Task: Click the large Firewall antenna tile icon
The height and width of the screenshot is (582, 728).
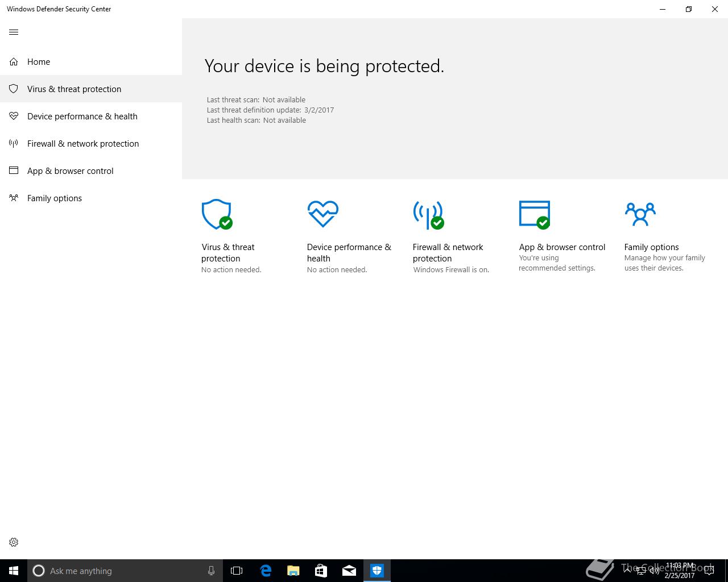Action: 428,215
